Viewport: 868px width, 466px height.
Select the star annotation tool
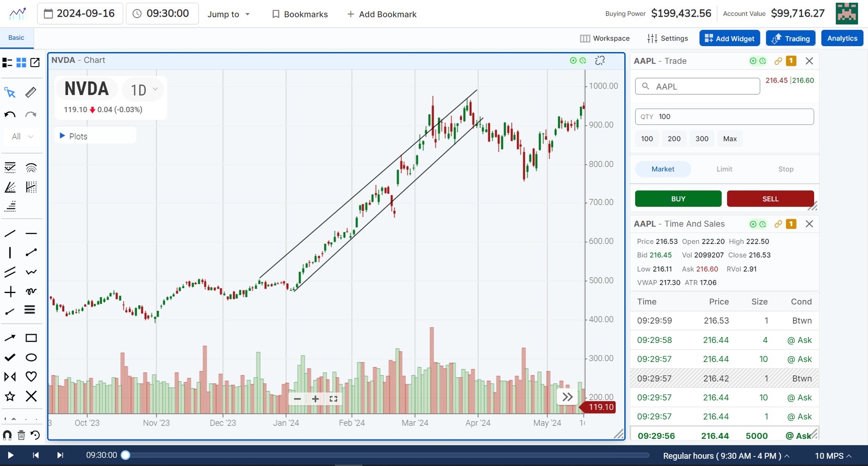click(10, 396)
